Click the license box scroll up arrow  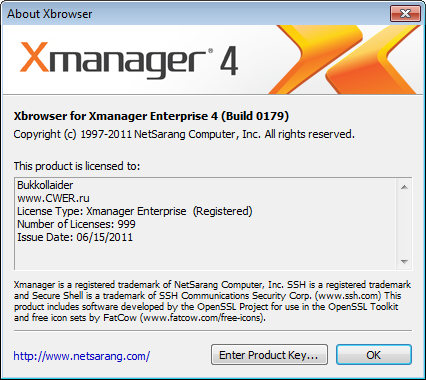pyautogui.click(x=404, y=187)
